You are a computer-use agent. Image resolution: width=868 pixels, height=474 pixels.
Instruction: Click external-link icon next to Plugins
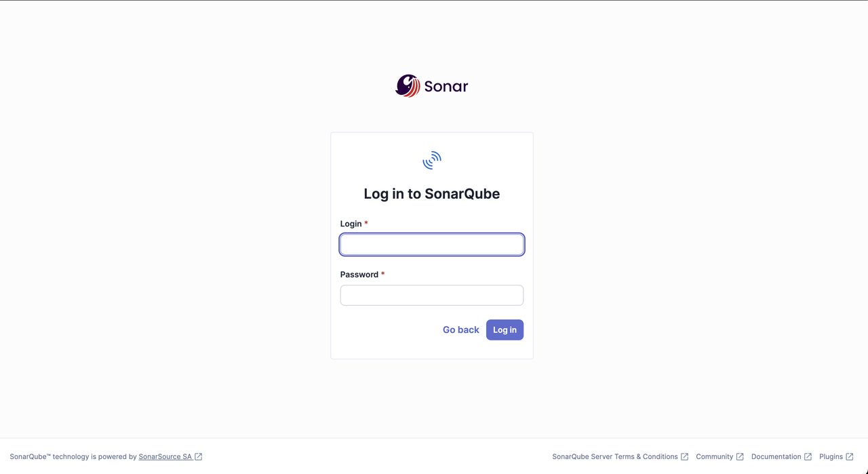point(850,457)
